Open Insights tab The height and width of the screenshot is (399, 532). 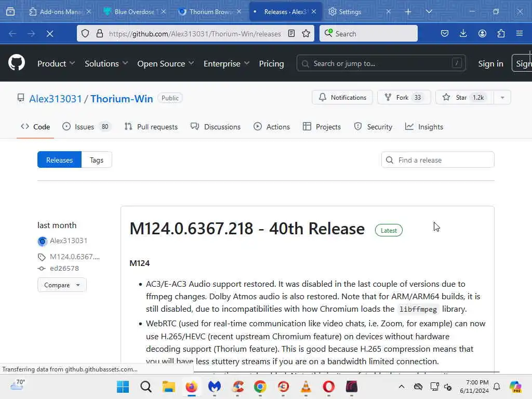(x=424, y=127)
